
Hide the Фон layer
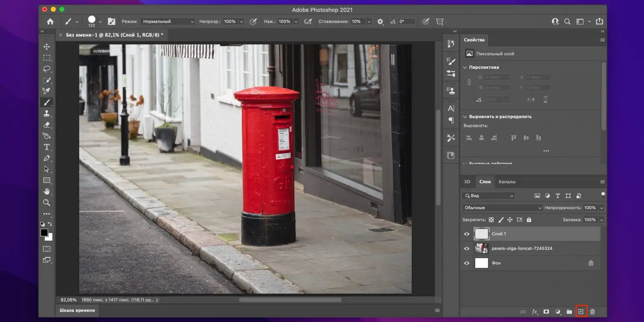467,263
